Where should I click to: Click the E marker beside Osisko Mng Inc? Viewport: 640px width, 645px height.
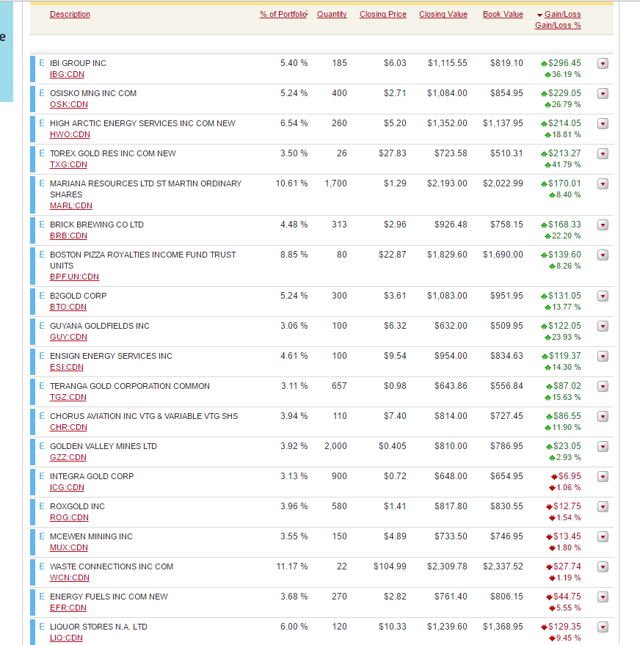pos(42,93)
